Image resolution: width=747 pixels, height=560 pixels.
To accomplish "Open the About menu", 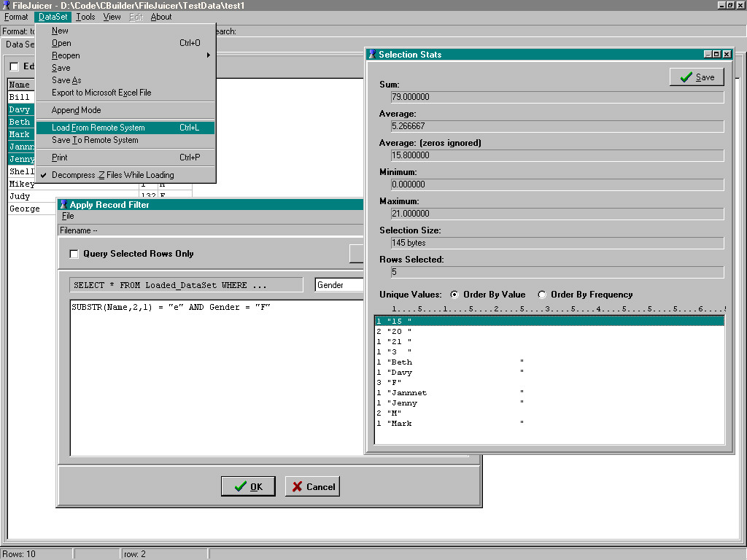I will [161, 17].
